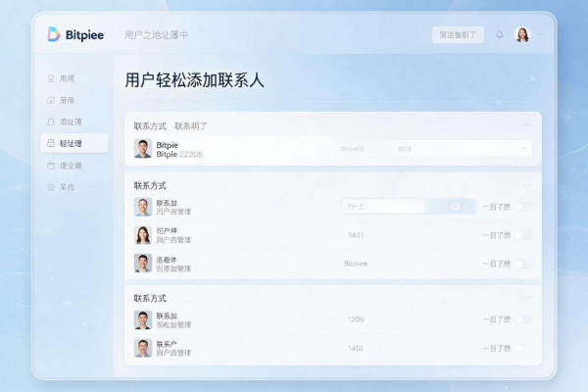
Task: Open notifications bell in the top bar
Action: click(499, 35)
